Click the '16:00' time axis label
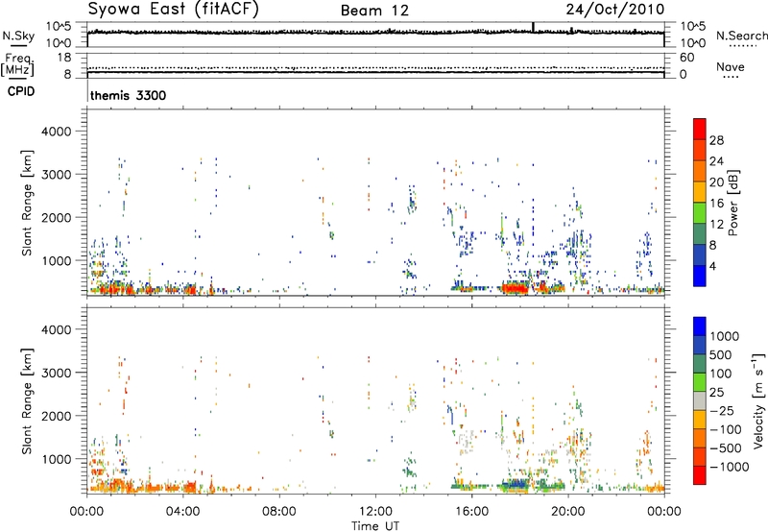The width and height of the screenshot is (768, 532). tap(471, 512)
